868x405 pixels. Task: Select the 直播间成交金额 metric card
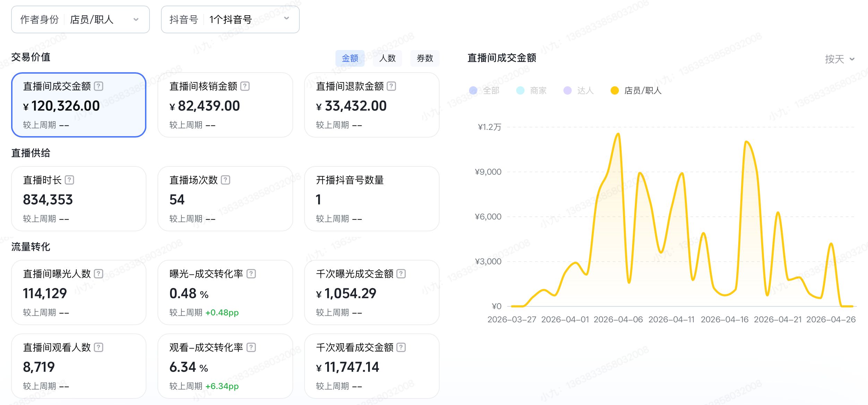[79, 105]
